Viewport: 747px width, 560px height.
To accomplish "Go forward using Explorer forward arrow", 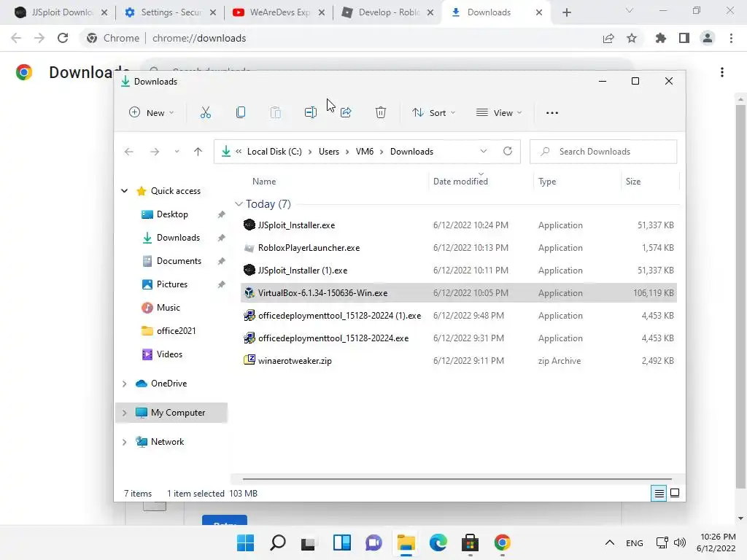I will point(155,152).
